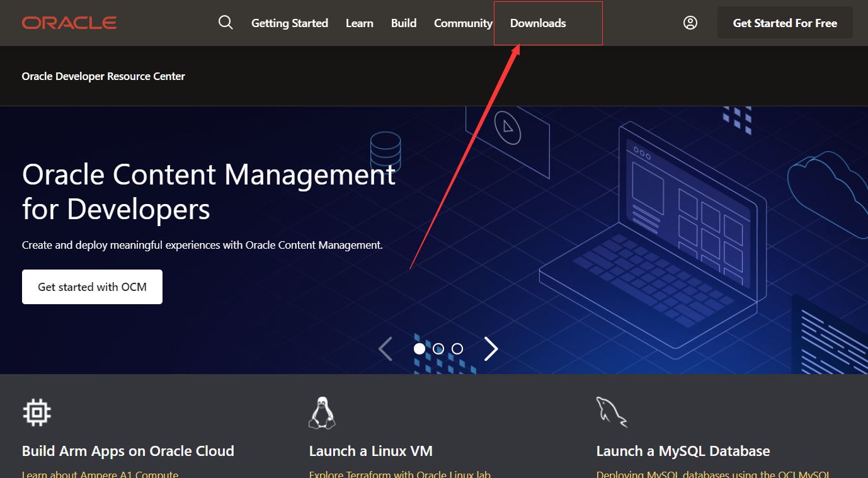Select the second carousel dot

pyautogui.click(x=438, y=348)
